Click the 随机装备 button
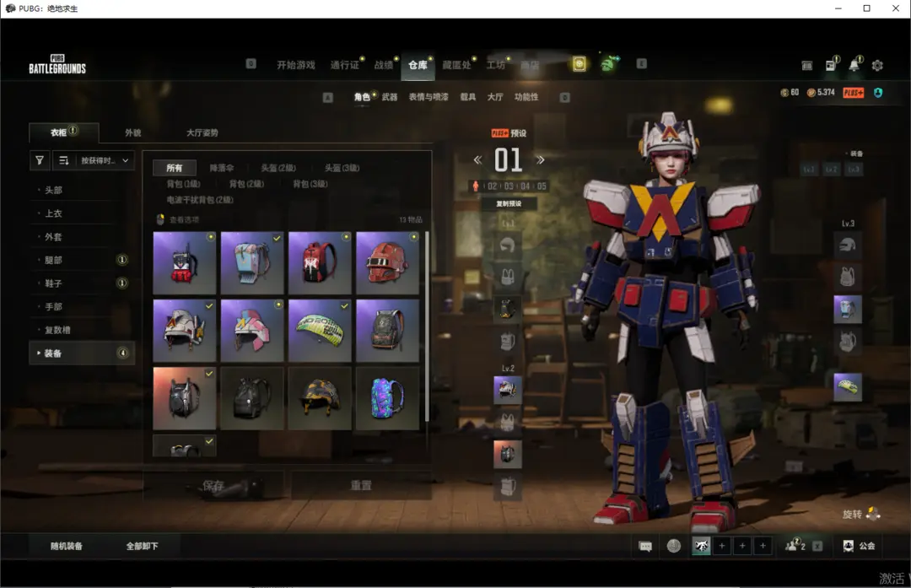 [x=67, y=546]
